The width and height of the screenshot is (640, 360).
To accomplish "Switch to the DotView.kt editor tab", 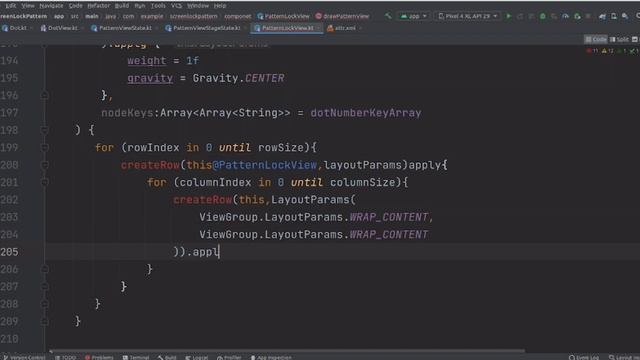I will (62, 28).
